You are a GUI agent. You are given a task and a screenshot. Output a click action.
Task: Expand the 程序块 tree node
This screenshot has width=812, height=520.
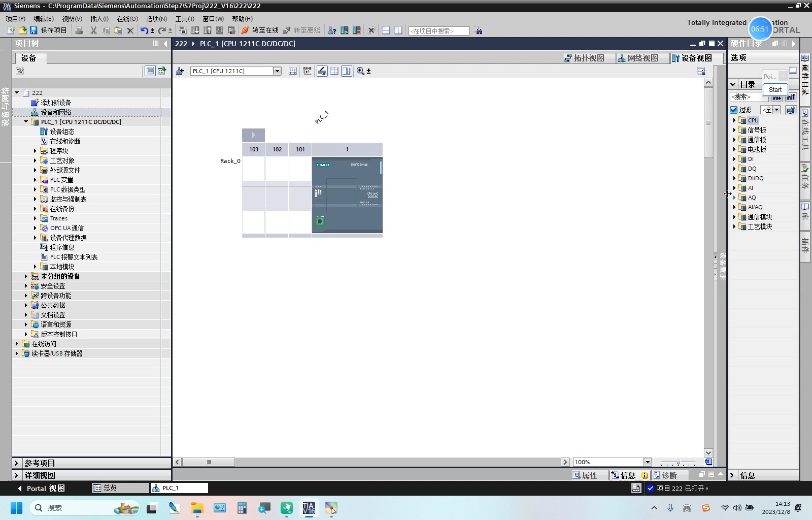35,151
